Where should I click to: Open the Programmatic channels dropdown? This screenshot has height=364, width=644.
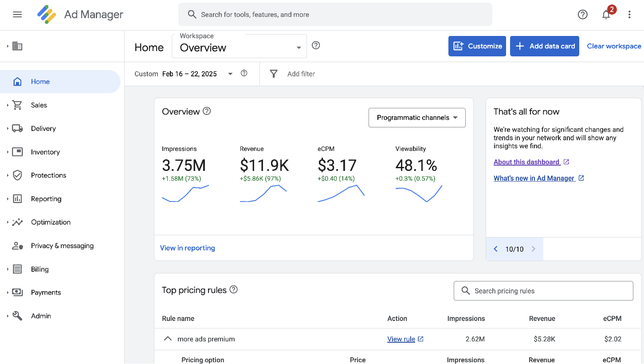click(416, 117)
